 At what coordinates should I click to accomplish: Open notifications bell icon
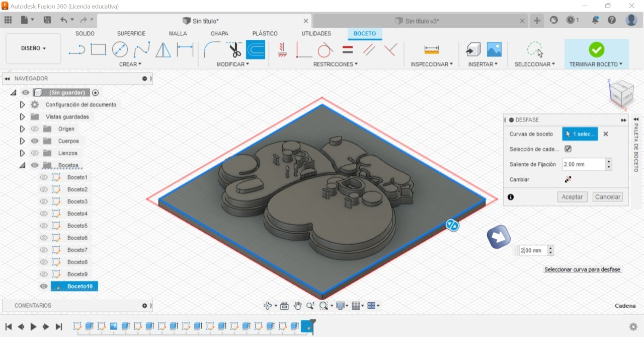[x=595, y=20]
